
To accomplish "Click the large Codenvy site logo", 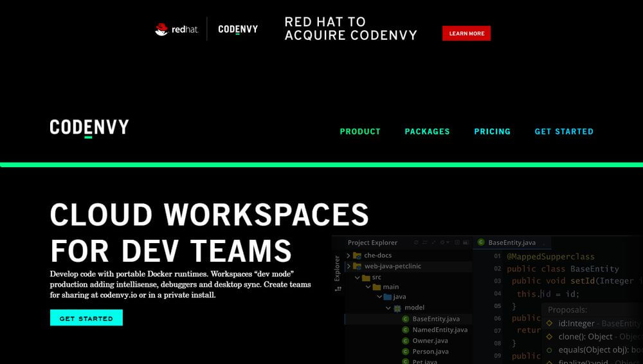I will 89,129.
